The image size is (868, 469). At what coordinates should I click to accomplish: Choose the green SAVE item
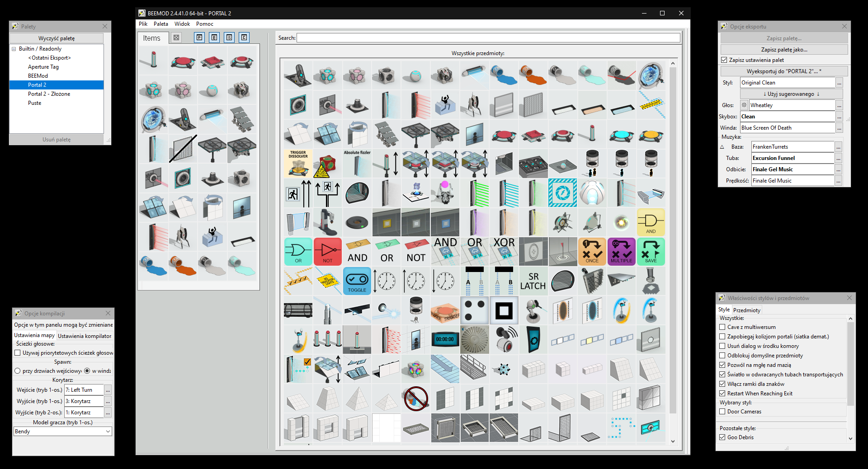[x=651, y=252]
